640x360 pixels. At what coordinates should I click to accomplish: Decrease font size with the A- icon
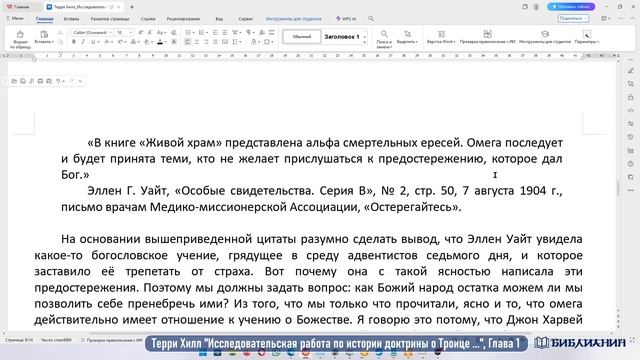click(150, 32)
